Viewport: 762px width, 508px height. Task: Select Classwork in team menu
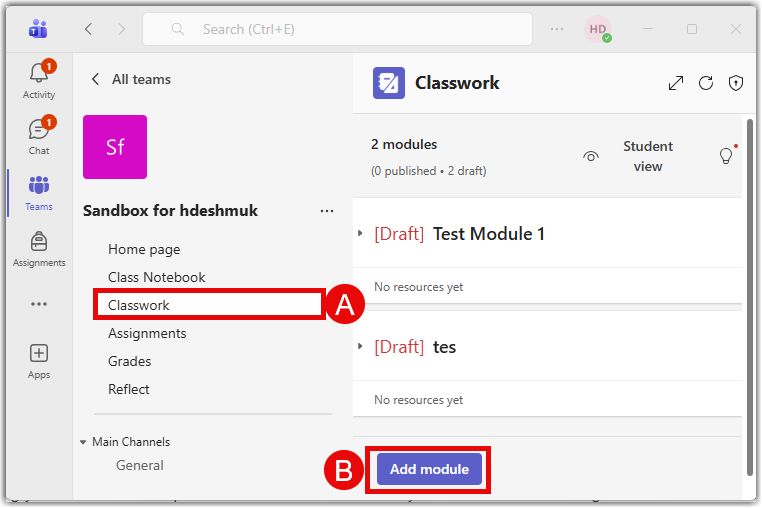209,305
